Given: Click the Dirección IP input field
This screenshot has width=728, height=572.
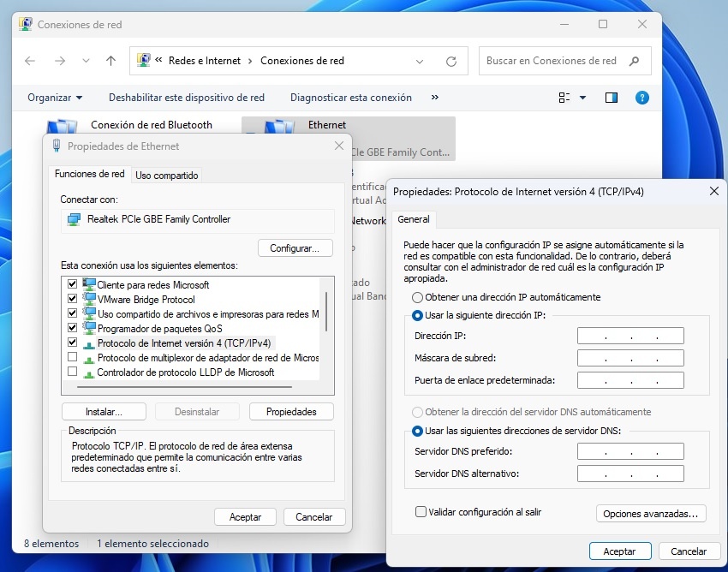Looking at the screenshot, I should (630, 335).
